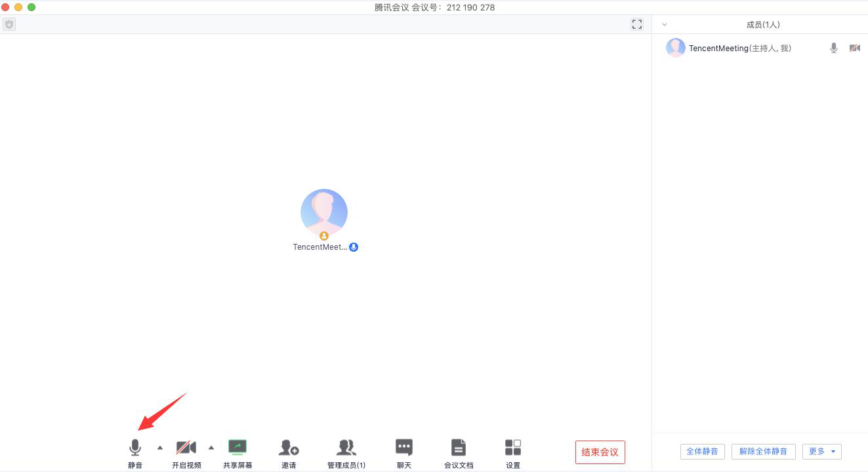Expand video options arrow beside 开启视频
Image resolution: width=868 pixels, height=472 pixels.
[x=211, y=448]
